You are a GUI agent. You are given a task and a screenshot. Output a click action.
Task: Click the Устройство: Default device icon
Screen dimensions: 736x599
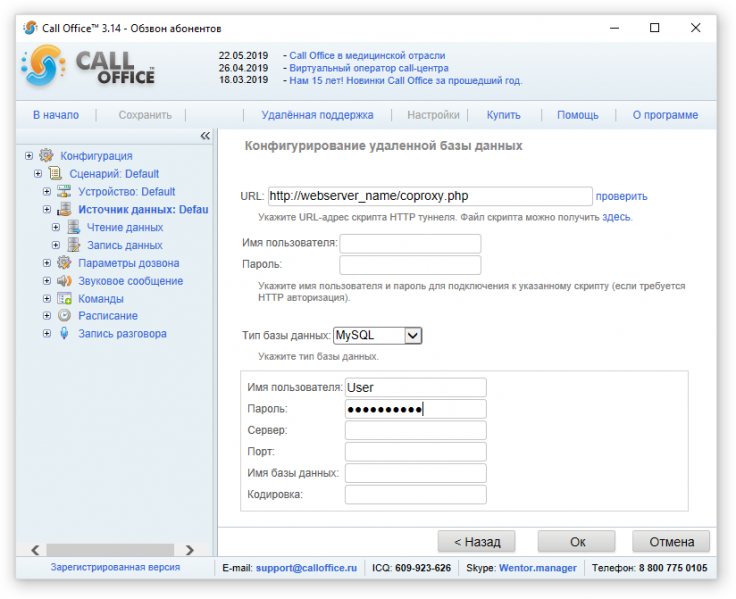click(x=64, y=192)
